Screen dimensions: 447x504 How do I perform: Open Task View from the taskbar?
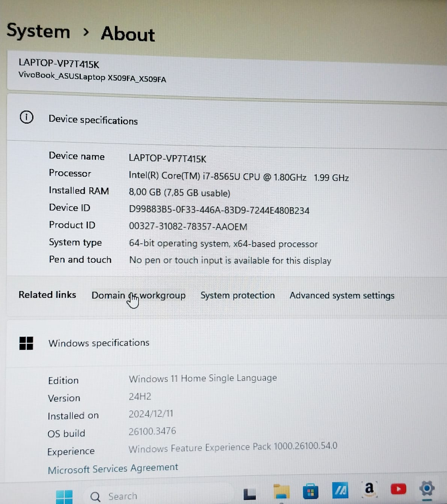pyautogui.click(x=249, y=494)
